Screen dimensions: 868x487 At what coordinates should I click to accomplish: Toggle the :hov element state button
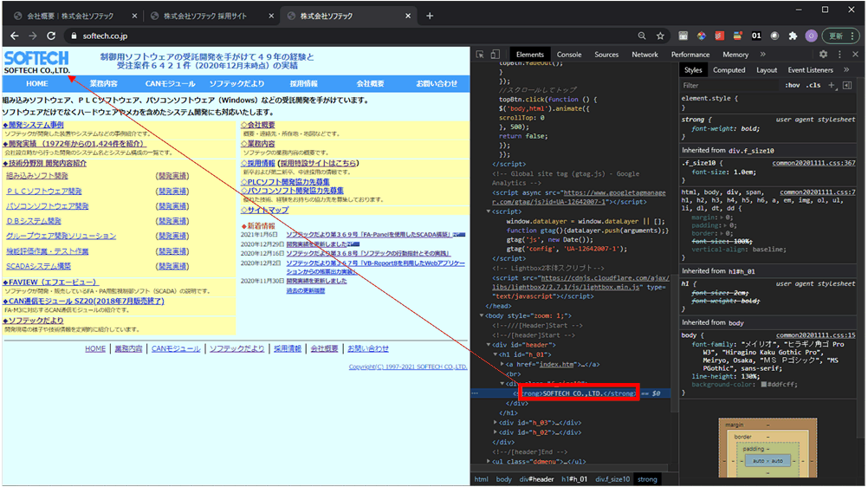coord(793,85)
